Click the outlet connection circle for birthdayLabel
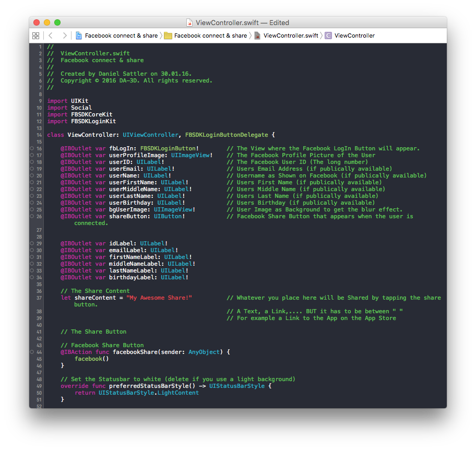Image resolution: width=476 pixels, height=450 pixels. click(x=32, y=277)
